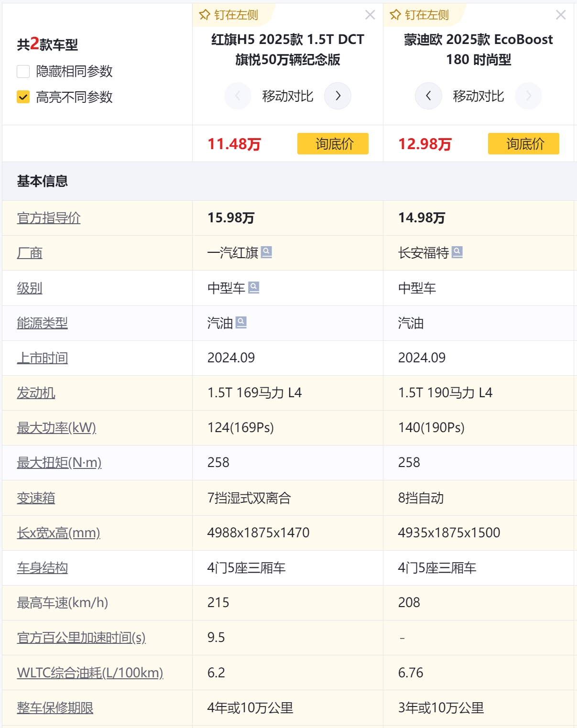Open the 一汽红旗 manufacturer detail icon
The width and height of the screenshot is (577, 728).
click(266, 252)
